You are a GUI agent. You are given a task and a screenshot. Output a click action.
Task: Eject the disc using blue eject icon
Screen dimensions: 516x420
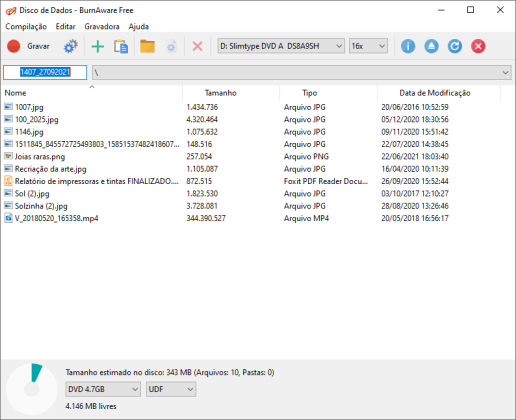431,46
